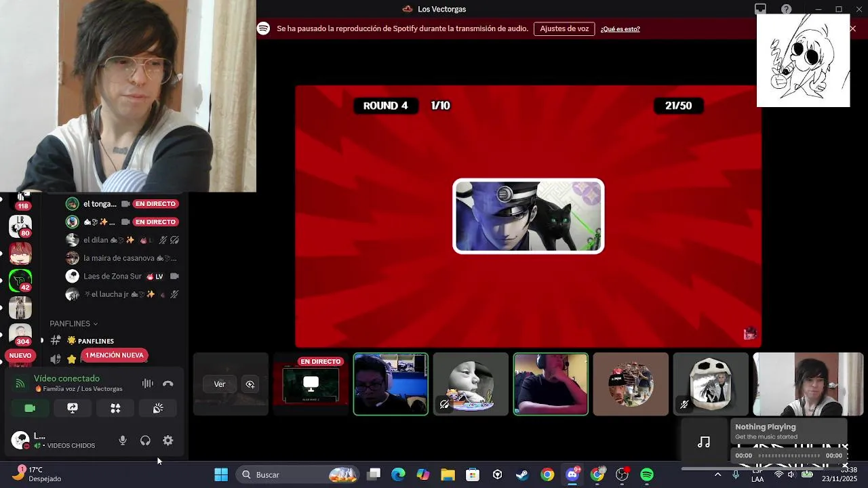Image resolution: width=868 pixels, height=488 pixels.
Task: Expand hidden system tray icons
Action: point(718,474)
